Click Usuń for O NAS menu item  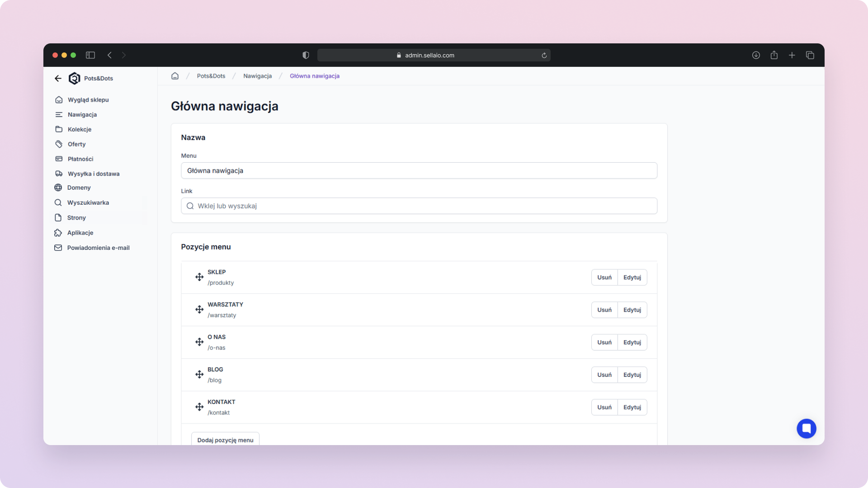604,343
